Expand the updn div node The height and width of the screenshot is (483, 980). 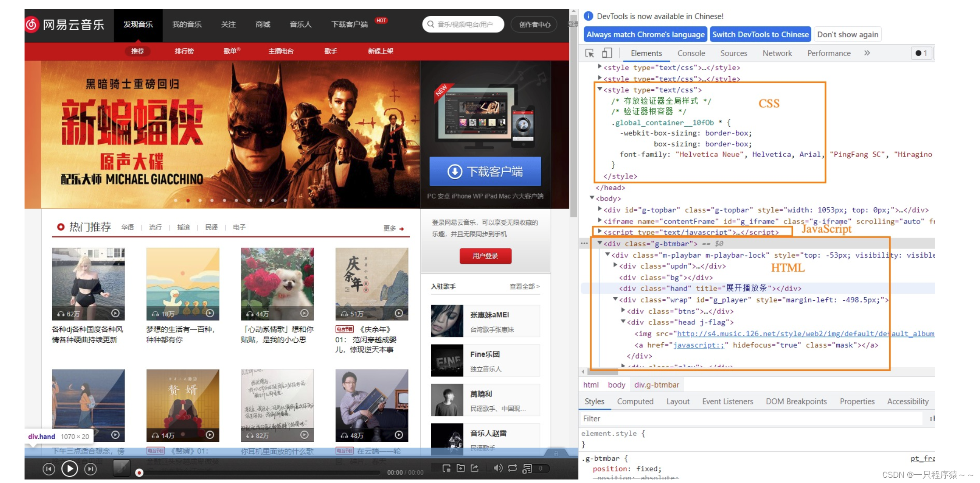click(x=615, y=265)
